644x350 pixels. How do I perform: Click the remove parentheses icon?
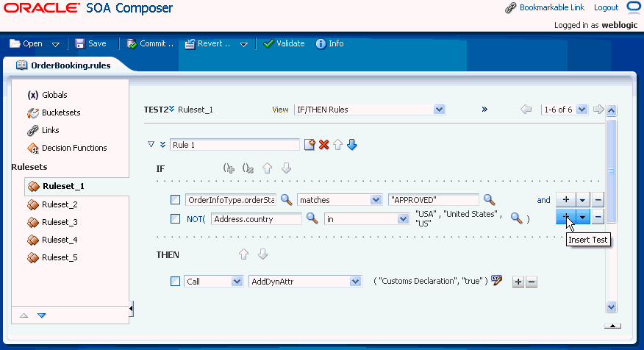248,168
